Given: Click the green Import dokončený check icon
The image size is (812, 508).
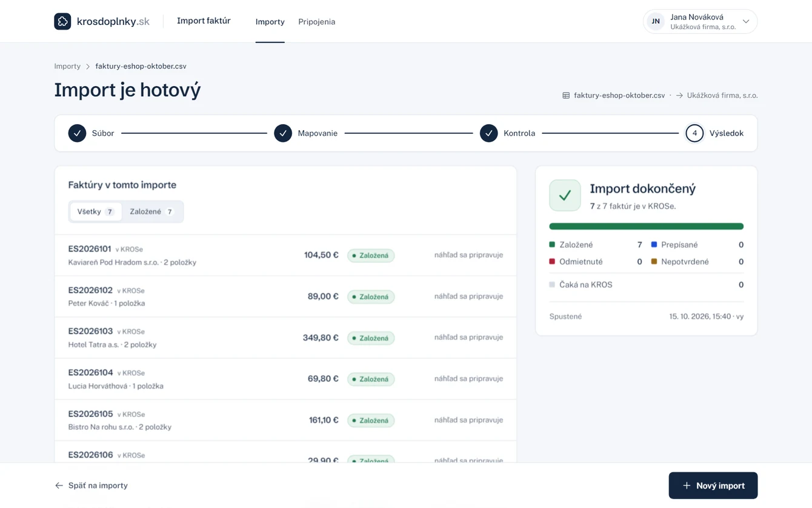Looking at the screenshot, I should (565, 195).
